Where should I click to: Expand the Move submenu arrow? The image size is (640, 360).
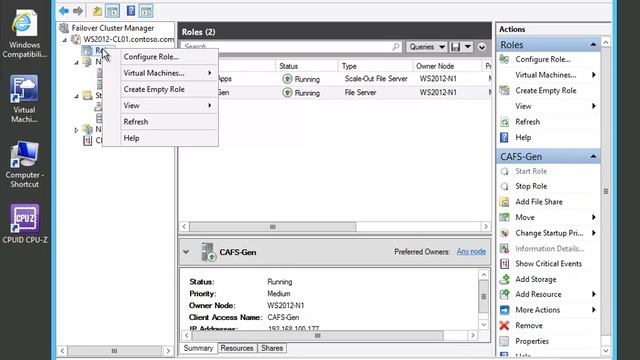pyautogui.click(x=594, y=217)
